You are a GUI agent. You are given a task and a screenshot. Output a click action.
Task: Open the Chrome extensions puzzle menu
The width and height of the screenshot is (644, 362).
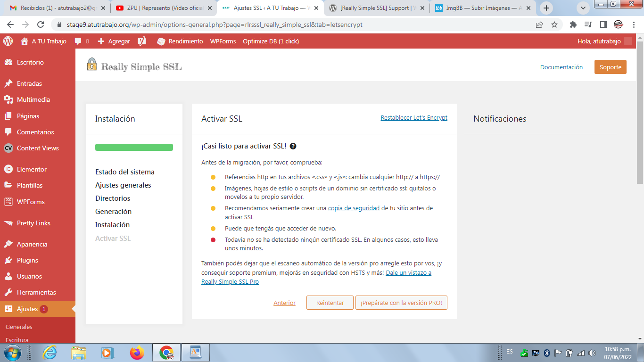pyautogui.click(x=573, y=25)
